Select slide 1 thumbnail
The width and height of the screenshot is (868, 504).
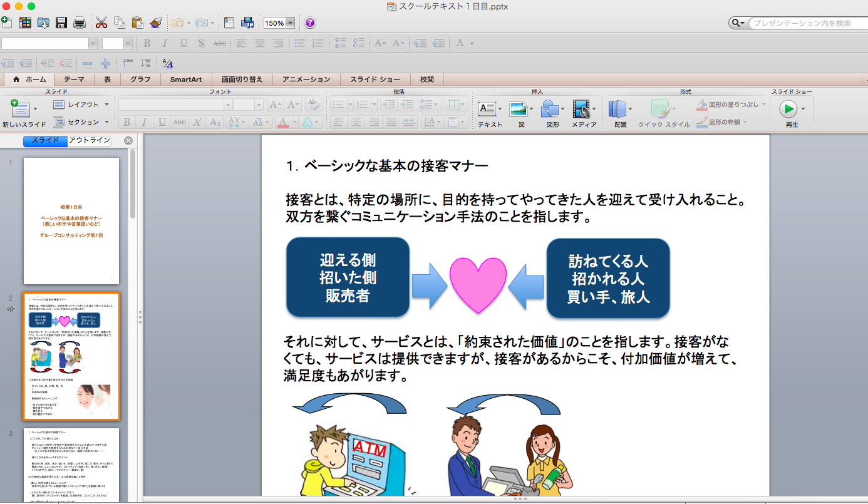pyautogui.click(x=71, y=221)
